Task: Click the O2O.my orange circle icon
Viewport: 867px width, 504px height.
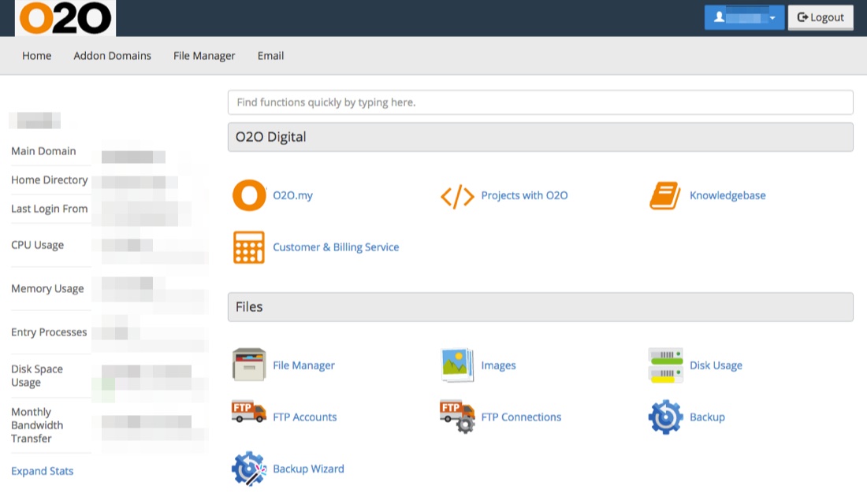Action: click(x=249, y=195)
